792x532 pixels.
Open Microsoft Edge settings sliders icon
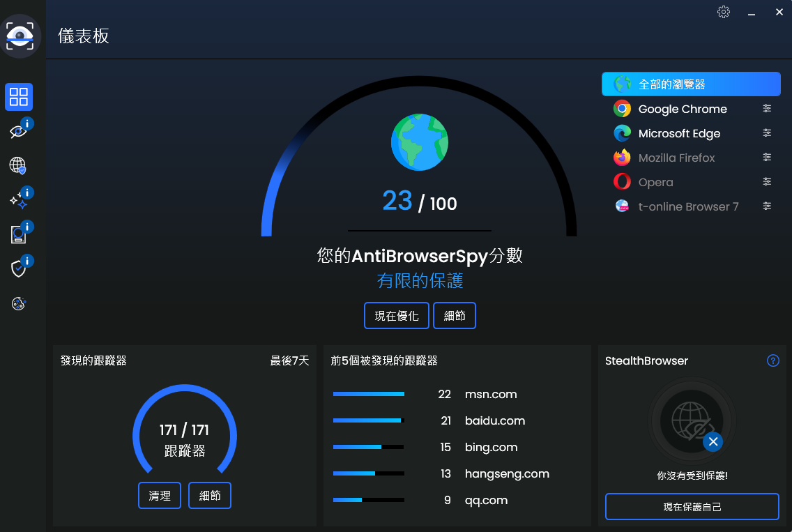(767, 133)
